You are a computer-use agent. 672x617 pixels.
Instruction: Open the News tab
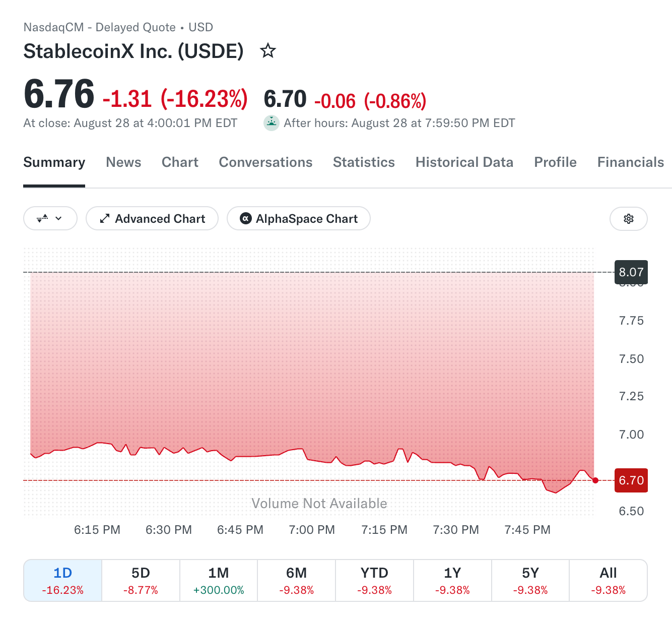click(x=123, y=162)
